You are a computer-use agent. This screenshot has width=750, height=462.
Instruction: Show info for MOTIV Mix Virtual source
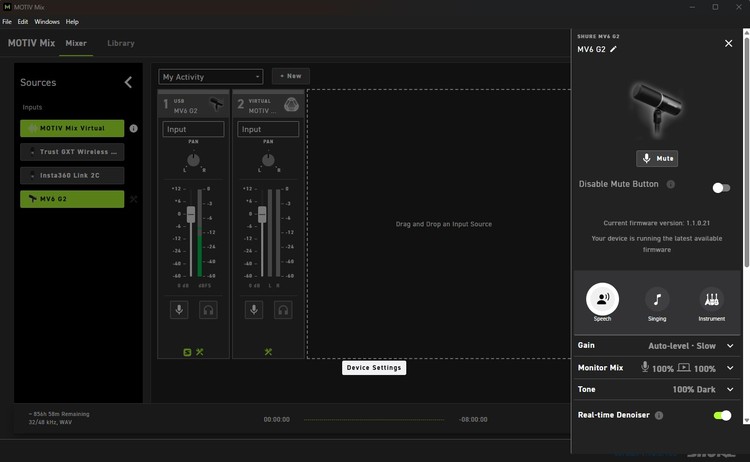coord(133,128)
